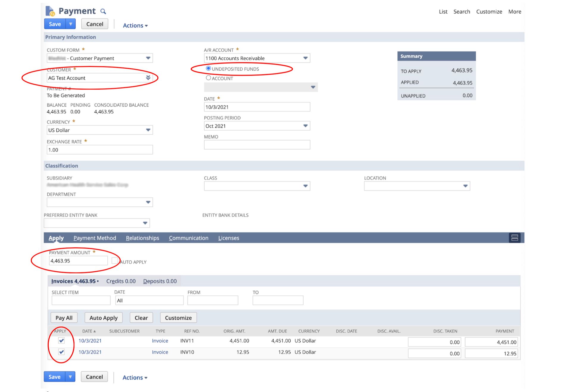
Task: Click the bottom Cancel button
Action: click(94, 377)
